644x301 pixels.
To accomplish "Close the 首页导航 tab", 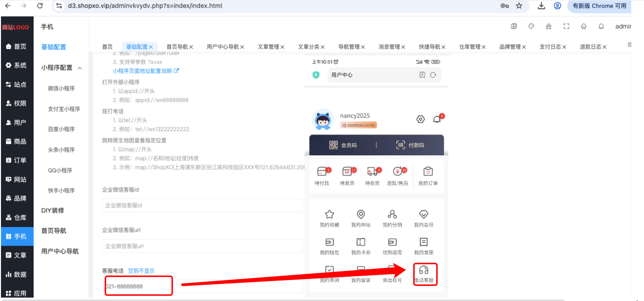I will (x=191, y=47).
